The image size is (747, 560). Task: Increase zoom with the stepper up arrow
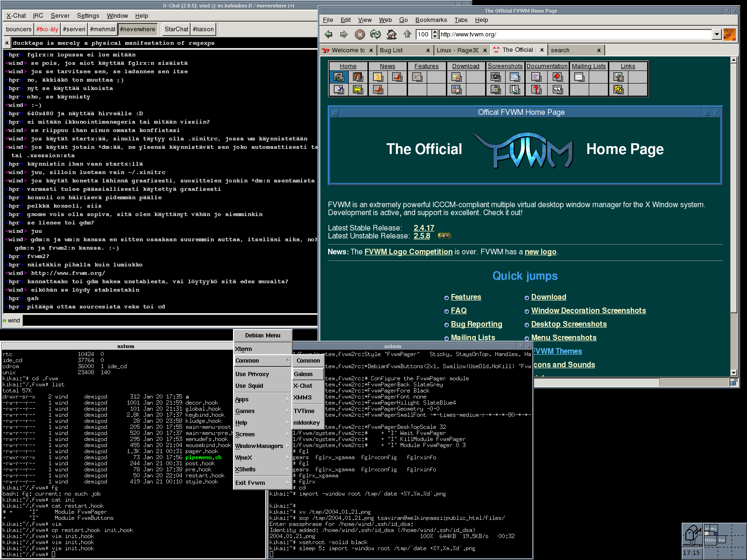click(x=435, y=32)
